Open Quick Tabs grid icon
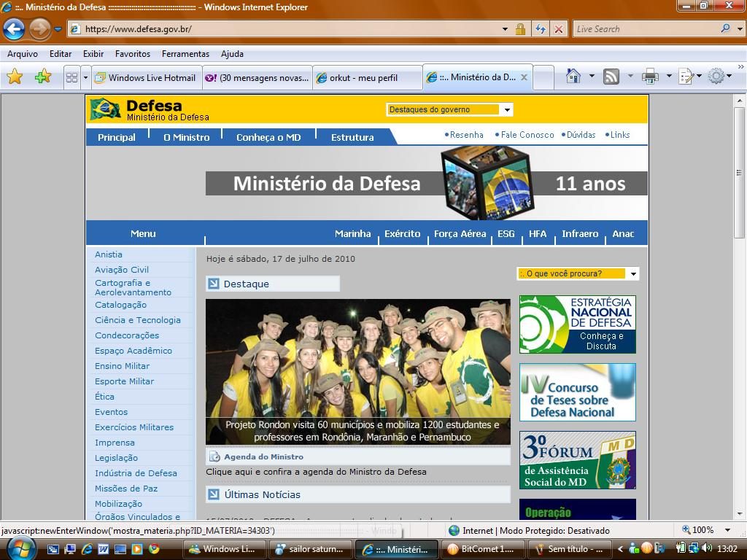This screenshot has width=747, height=560. click(71, 77)
